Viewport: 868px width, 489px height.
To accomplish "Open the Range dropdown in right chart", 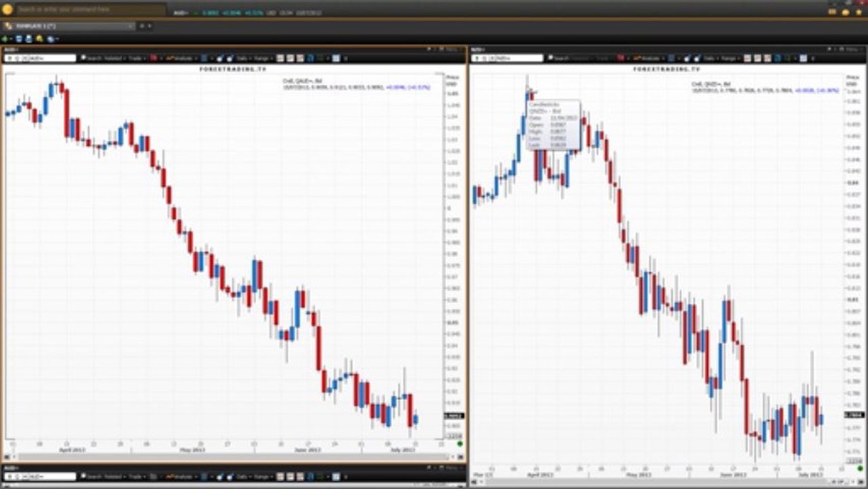I will tap(731, 58).
